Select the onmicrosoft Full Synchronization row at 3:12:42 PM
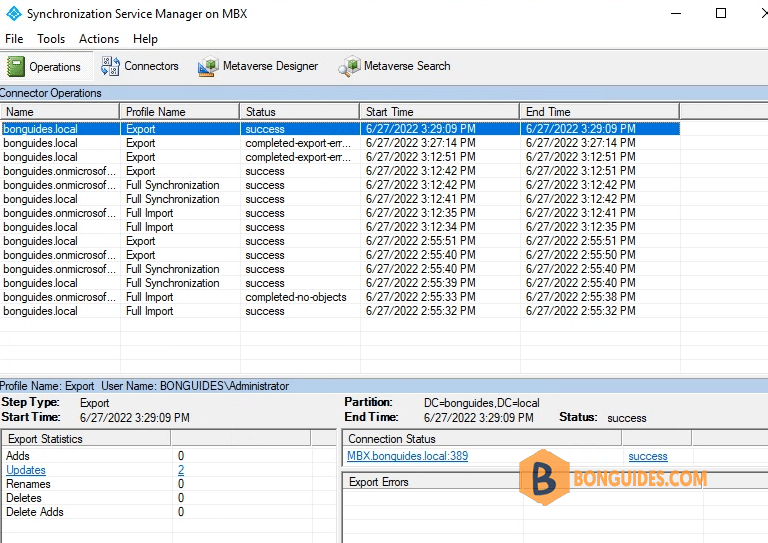Viewport: 768px width, 543px height. (x=340, y=185)
